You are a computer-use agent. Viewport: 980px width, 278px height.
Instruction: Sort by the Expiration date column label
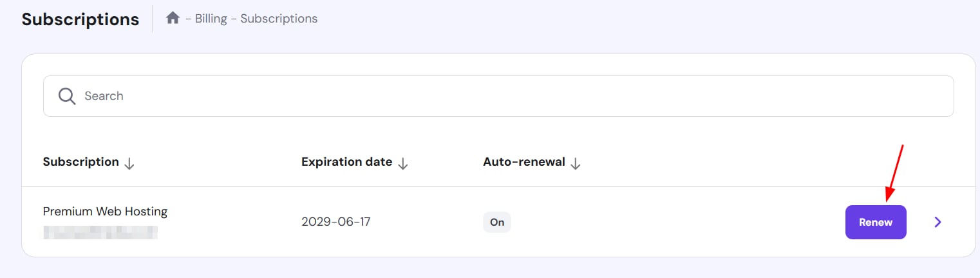pos(346,162)
